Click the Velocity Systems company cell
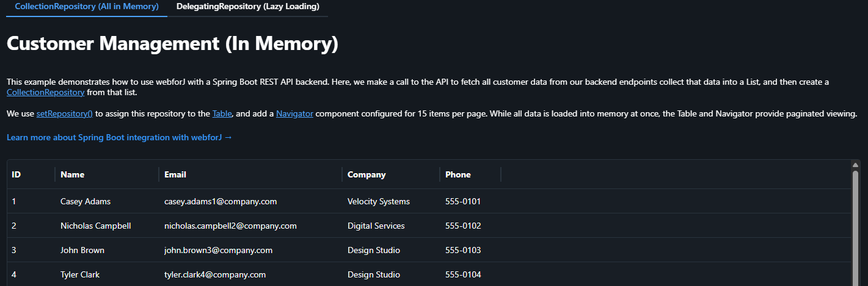868x286 pixels. (x=378, y=201)
